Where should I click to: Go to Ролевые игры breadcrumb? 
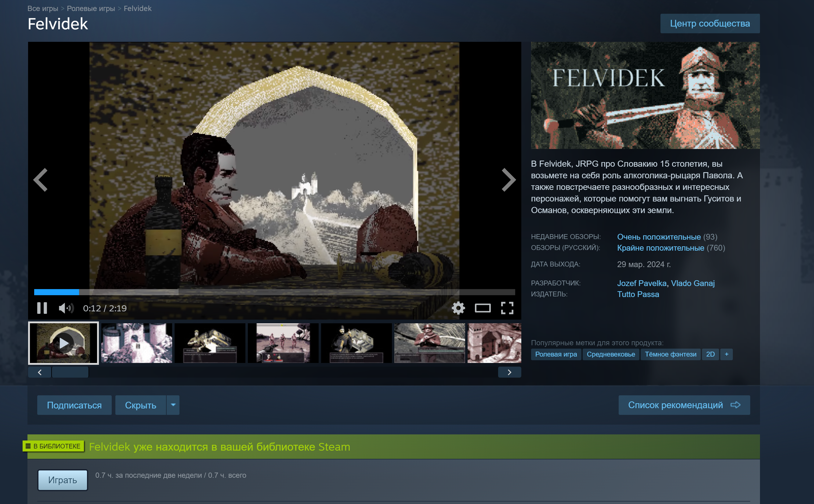pos(91,8)
